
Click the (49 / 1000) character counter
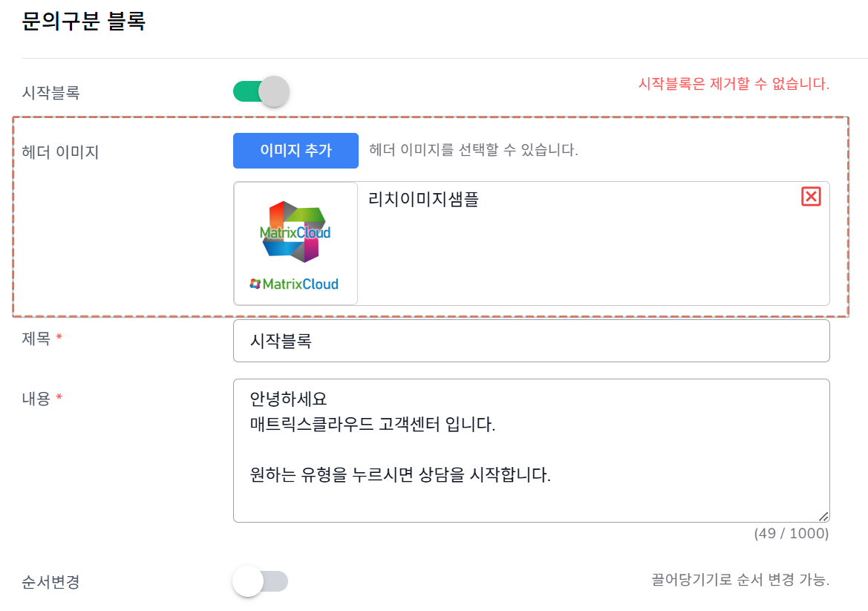(x=792, y=534)
